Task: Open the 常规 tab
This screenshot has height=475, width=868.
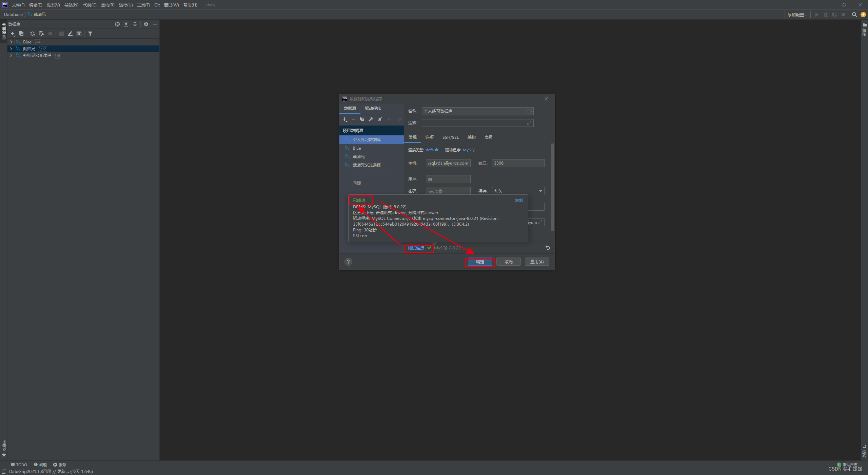Action: [x=412, y=137]
